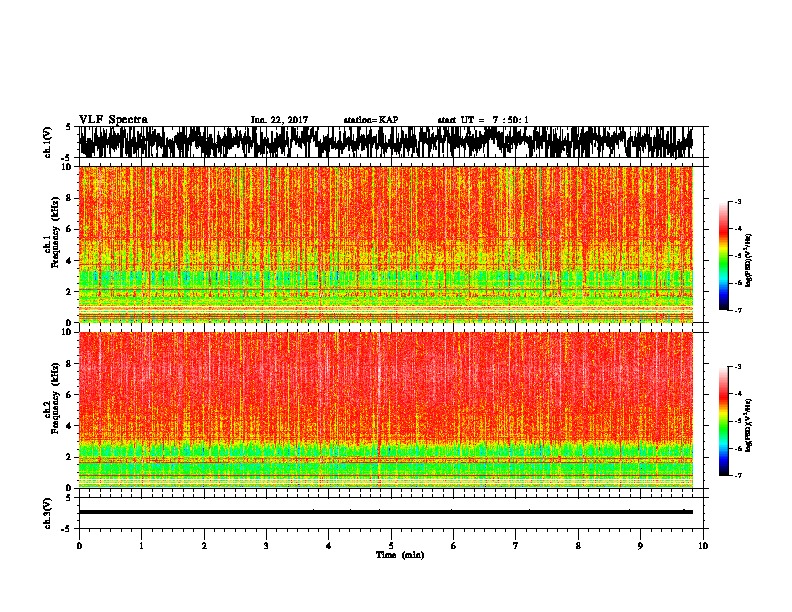
Task: Click the "5" tick on ch.1(V) axis
Action: 69,127
